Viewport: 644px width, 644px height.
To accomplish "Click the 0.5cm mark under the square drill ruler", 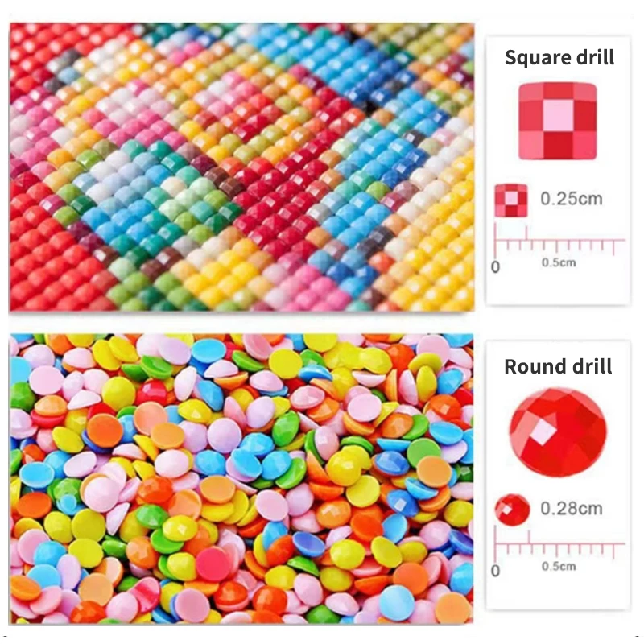I will pyautogui.click(x=559, y=262).
